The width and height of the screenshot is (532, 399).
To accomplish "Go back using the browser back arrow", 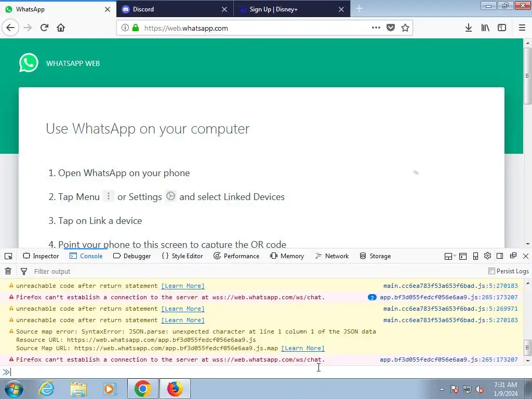I will click(x=10, y=28).
